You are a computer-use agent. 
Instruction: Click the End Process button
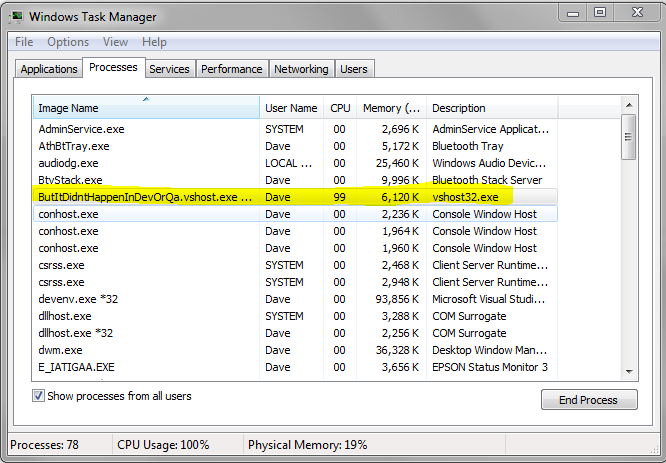point(589,400)
